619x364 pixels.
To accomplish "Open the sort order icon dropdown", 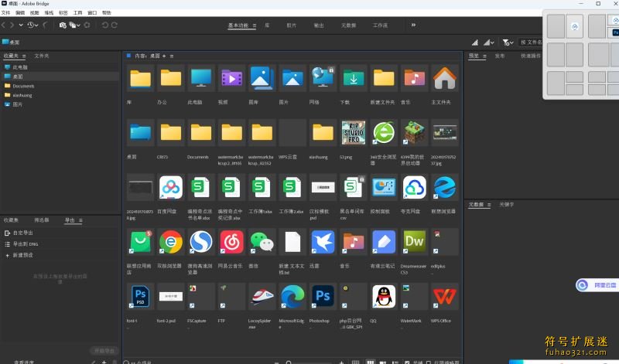I will click(489, 43).
